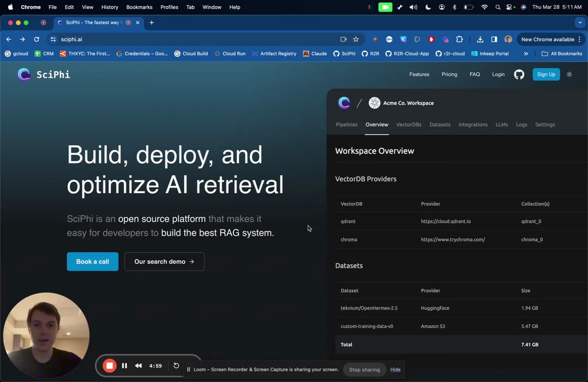Go to Pricing in the navbar

click(x=449, y=74)
